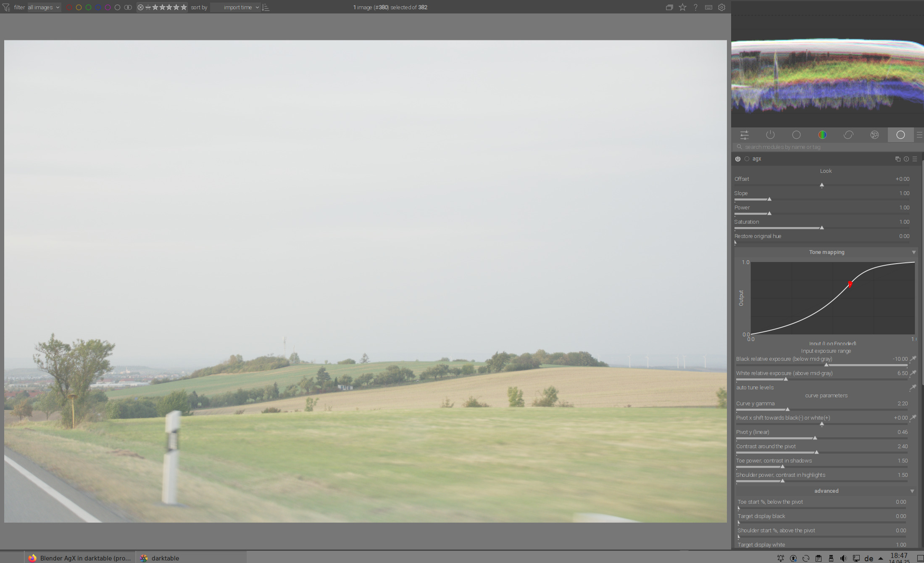Toggle the agx module power button

coord(738,159)
